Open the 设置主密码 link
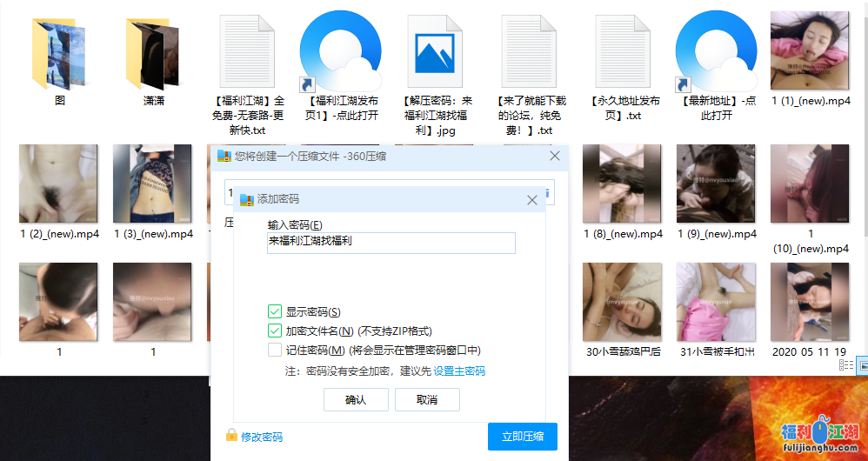868x461 pixels. 459,371
